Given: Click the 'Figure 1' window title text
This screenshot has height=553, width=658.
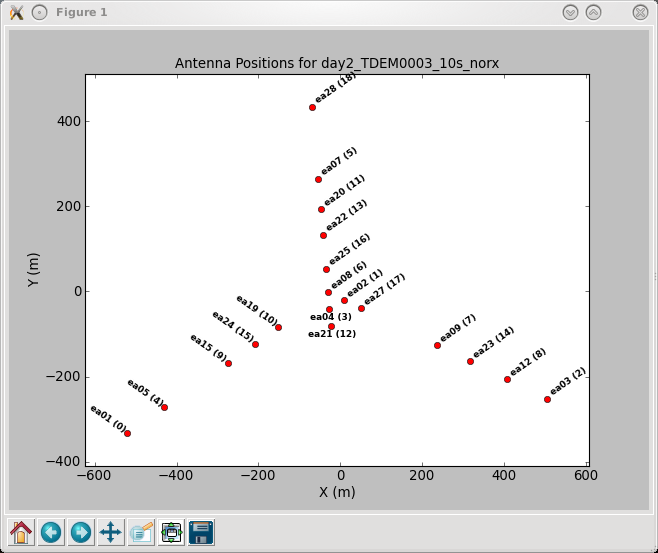Looking at the screenshot, I should click(x=82, y=12).
